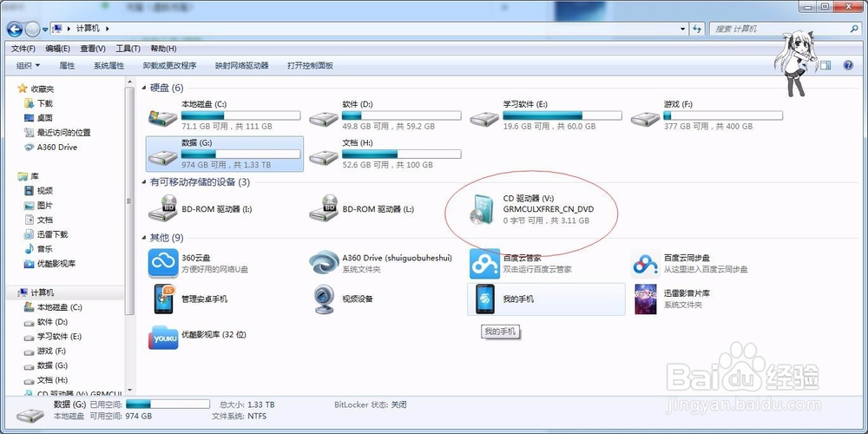Screen dimensions: 868x434
Task: Click the search magnifier icon
Action: click(x=854, y=29)
